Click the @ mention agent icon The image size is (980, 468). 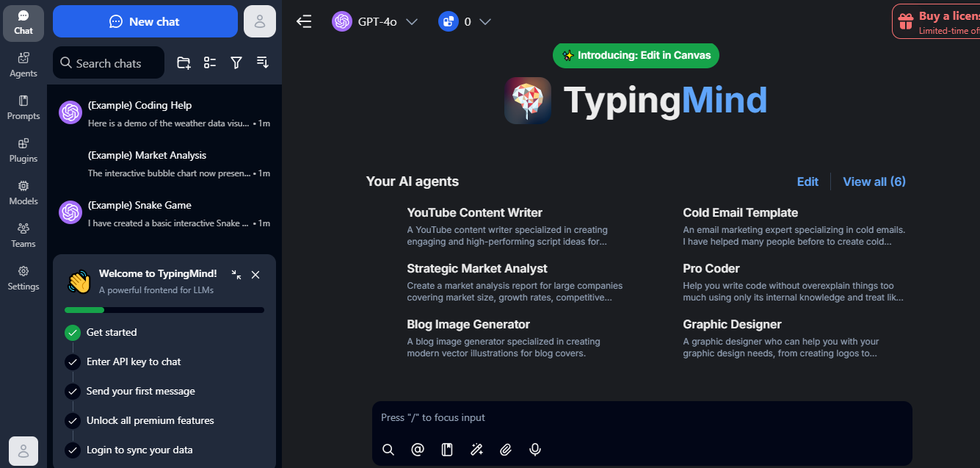[418, 450]
